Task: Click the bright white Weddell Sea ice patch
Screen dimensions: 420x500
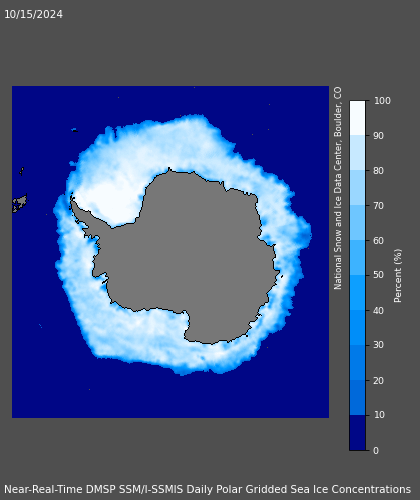Action: click(x=107, y=203)
